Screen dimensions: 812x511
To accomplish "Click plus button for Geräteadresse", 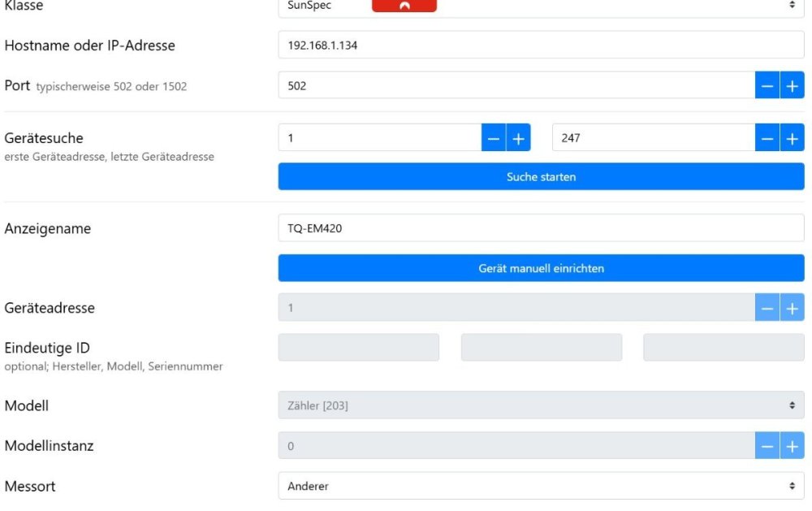I will (792, 308).
